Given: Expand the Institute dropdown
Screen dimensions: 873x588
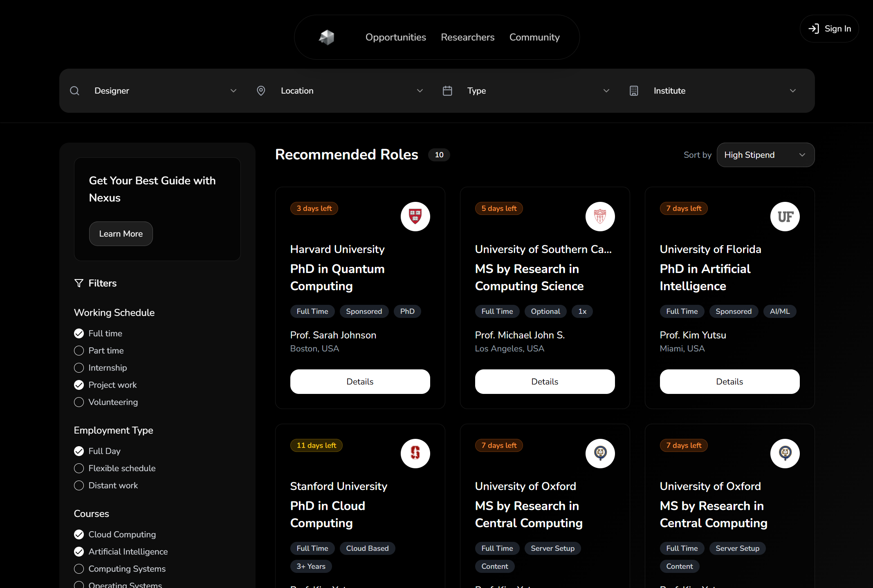Looking at the screenshot, I should (792, 90).
